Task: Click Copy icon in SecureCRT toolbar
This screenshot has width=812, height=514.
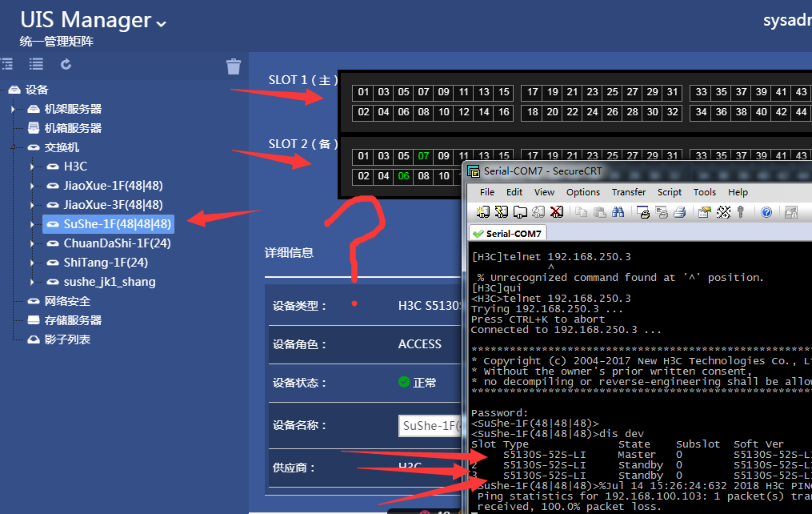Action: pyautogui.click(x=582, y=212)
